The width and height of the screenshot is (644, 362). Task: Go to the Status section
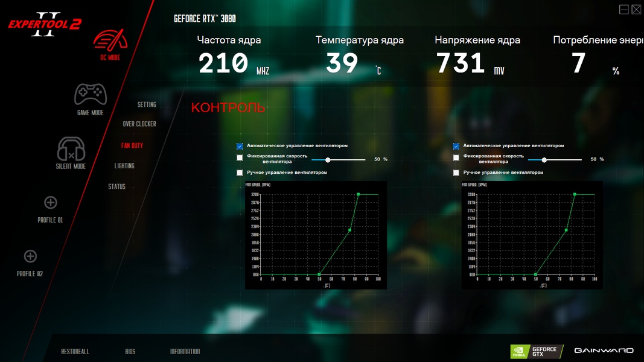(x=116, y=187)
